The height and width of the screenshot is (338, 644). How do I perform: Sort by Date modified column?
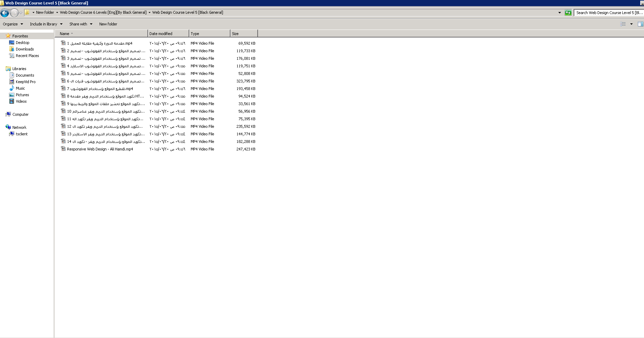click(168, 34)
